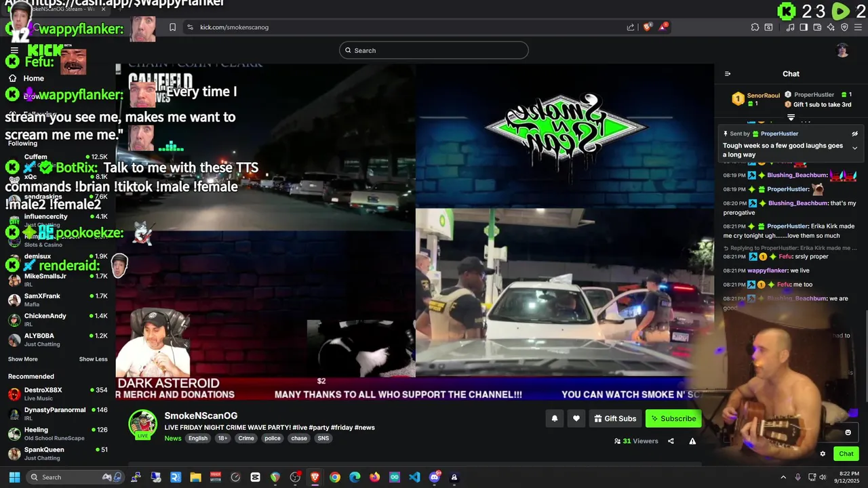Report stream via warning triangle icon
The width and height of the screenshot is (868, 488).
(x=692, y=441)
